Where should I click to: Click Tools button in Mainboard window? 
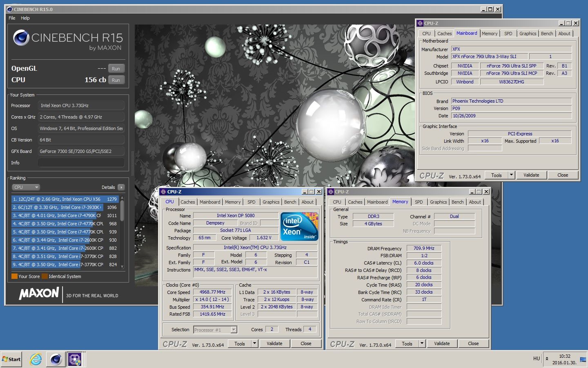coord(497,175)
